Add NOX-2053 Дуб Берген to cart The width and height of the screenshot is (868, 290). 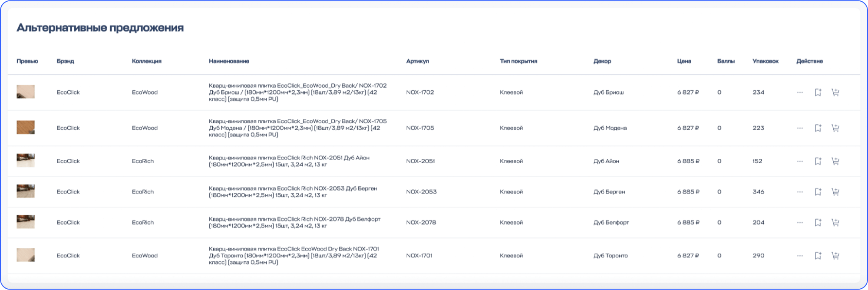point(835,192)
